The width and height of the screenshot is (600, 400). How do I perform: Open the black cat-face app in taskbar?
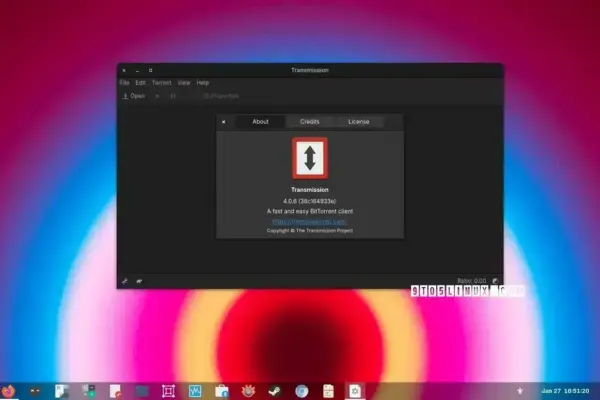tap(35, 391)
